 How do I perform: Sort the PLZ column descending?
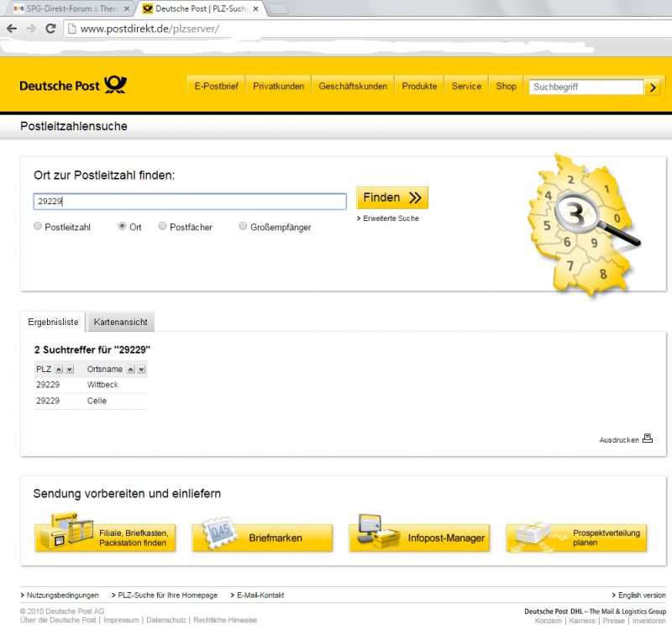coord(70,370)
